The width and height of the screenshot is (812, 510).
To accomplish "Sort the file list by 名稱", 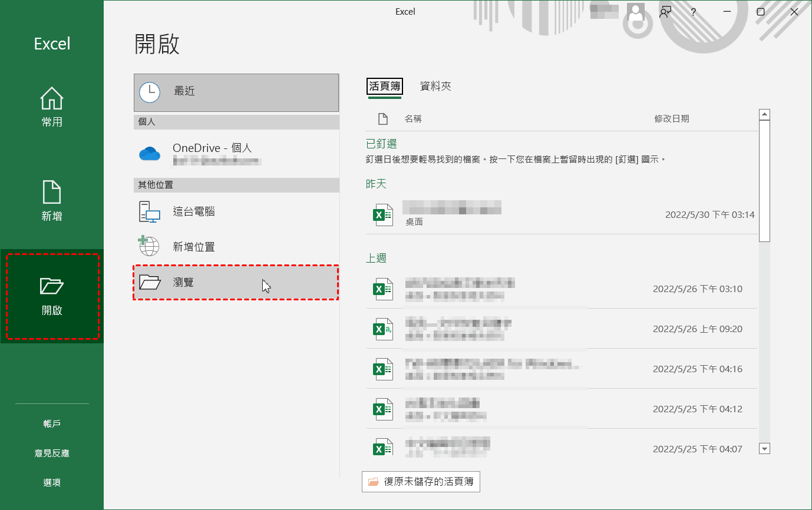I will [413, 119].
